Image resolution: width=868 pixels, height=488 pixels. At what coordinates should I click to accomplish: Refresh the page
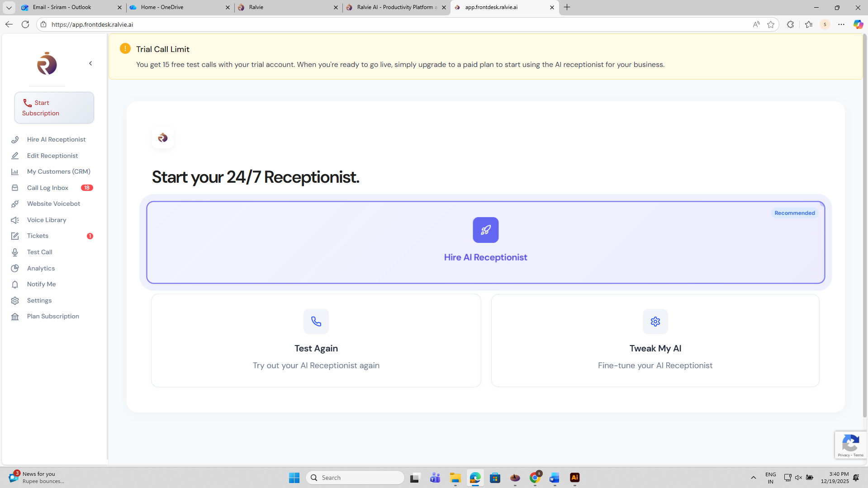pyautogui.click(x=25, y=24)
